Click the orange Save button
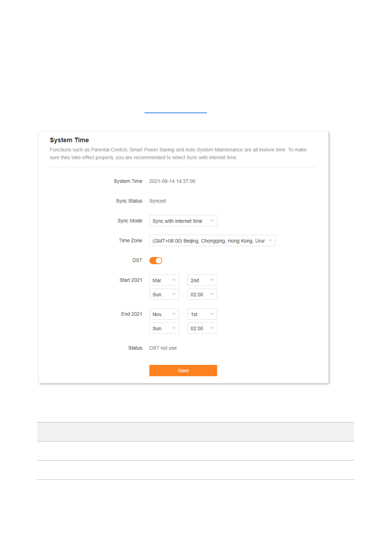 click(x=183, y=370)
